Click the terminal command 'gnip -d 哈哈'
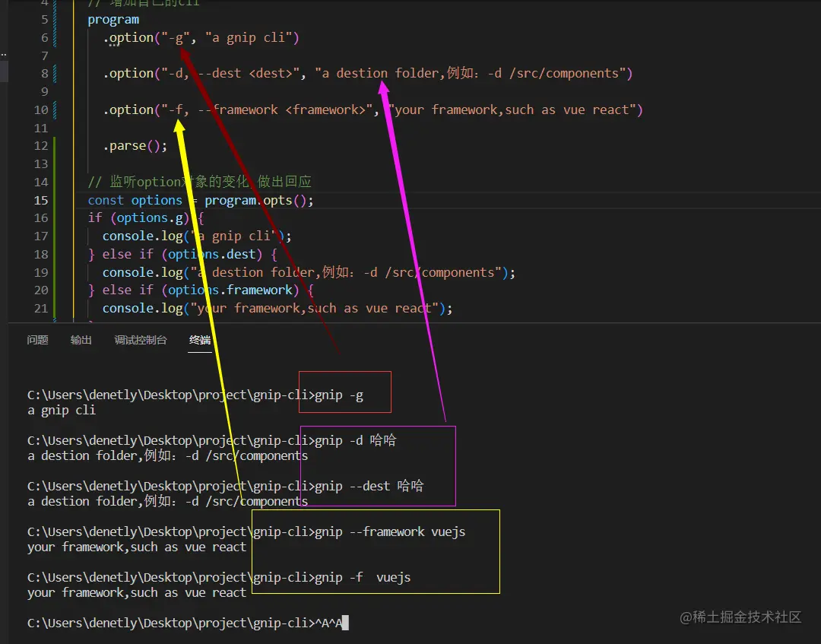The height and width of the screenshot is (644, 821). 356,441
